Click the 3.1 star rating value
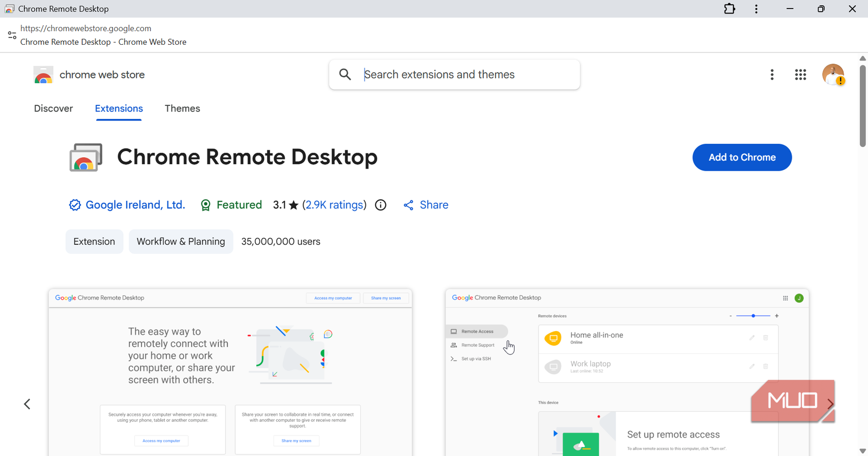 [x=279, y=205]
